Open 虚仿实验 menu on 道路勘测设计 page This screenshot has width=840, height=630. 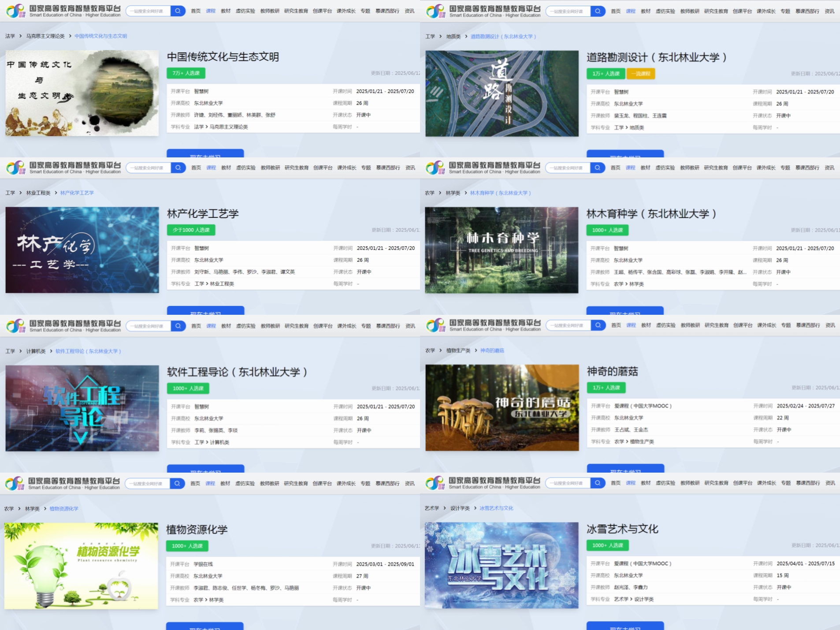coord(665,11)
